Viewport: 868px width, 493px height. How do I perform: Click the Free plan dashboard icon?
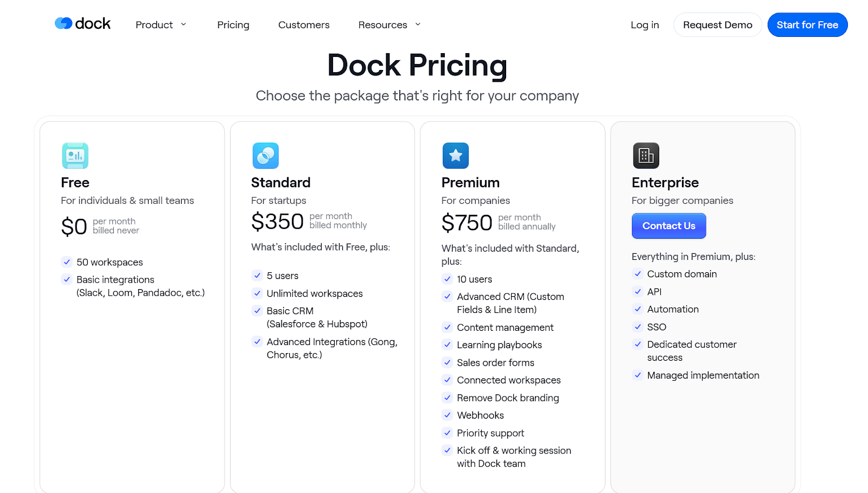[75, 156]
